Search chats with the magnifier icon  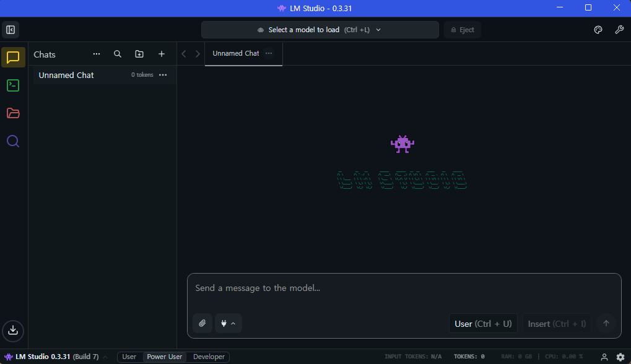click(118, 54)
